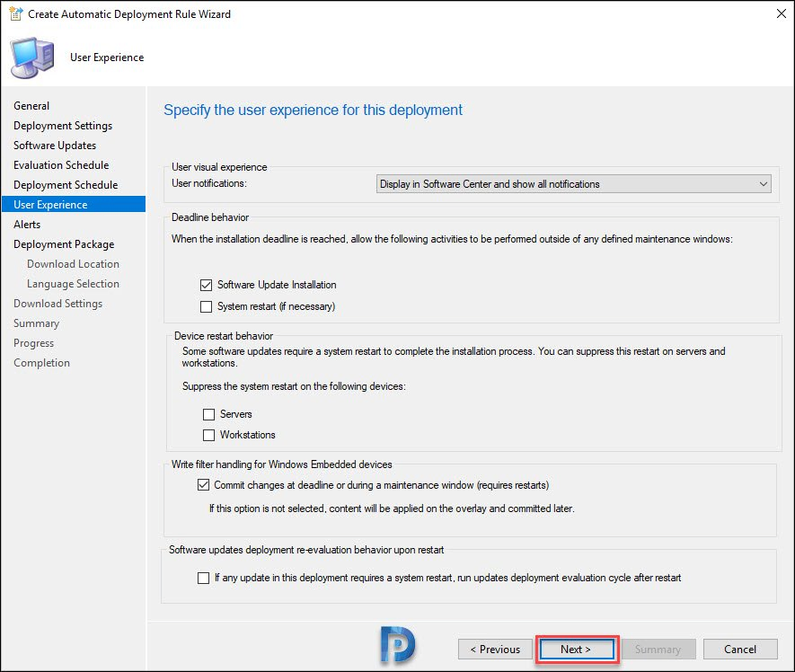Select User Experience in sidebar
This screenshot has height=672, width=795.
[74, 205]
